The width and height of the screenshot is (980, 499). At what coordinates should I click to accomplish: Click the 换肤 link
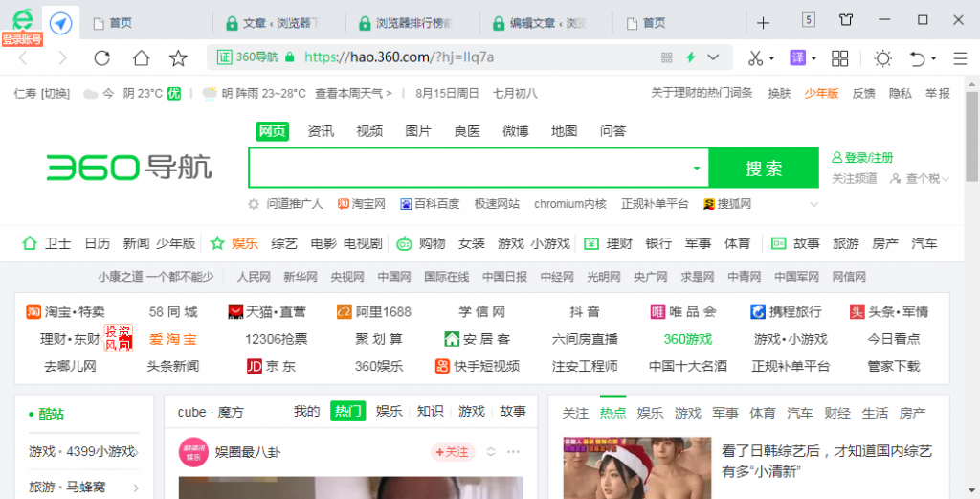pyautogui.click(x=779, y=94)
